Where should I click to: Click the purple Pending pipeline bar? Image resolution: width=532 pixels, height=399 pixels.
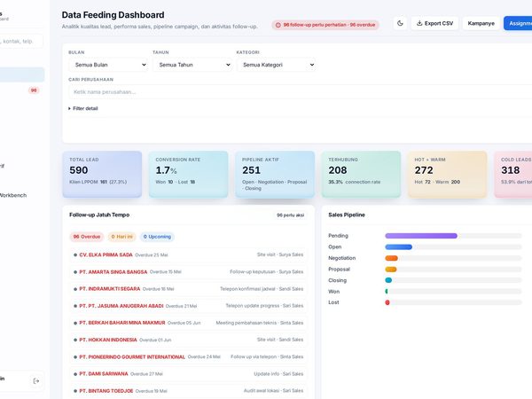click(421, 236)
